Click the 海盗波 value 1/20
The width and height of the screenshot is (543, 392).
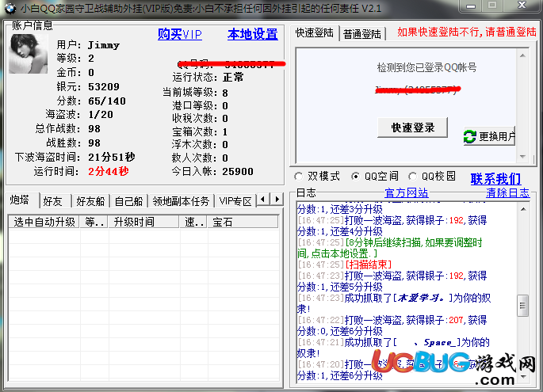[x=101, y=115]
